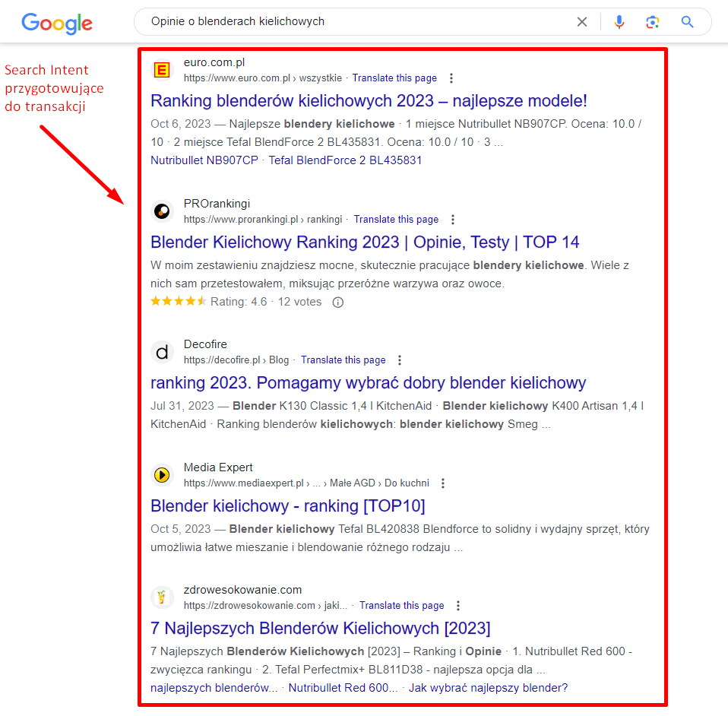Follow the Tefal BlendForce 2 BL435831 sitelink
The image size is (728, 716).
click(x=345, y=160)
